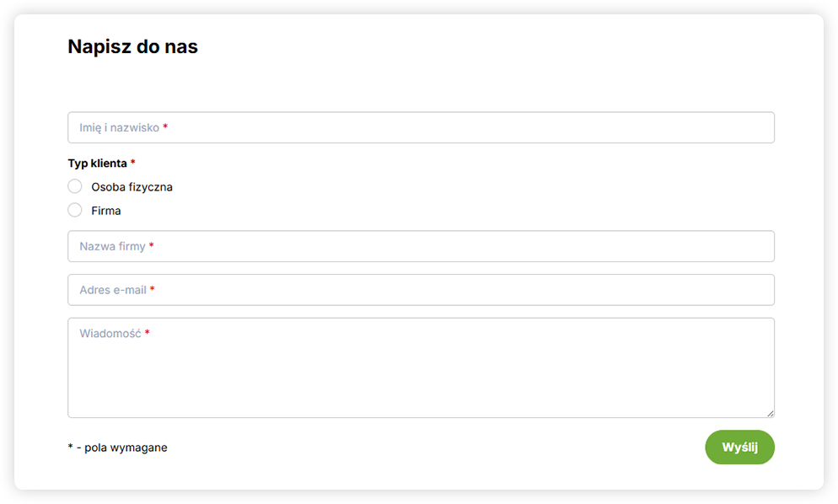The width and height of the screenshot is (838, 504).
Task: Click the pola wymagane footnote text
Action: (x=126, y=448)
